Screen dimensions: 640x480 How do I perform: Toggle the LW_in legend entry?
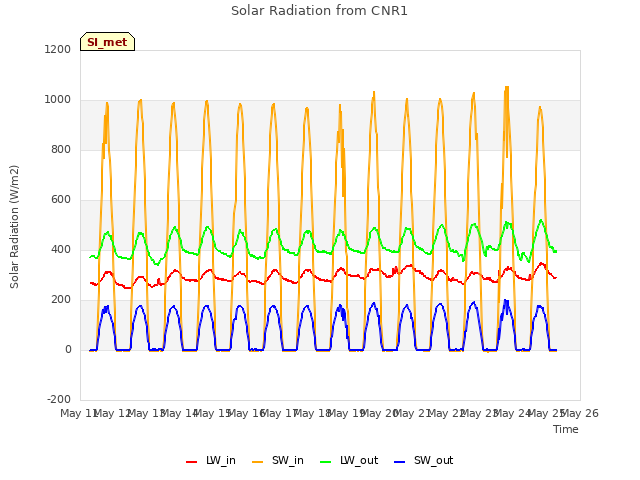click(211, 460)
